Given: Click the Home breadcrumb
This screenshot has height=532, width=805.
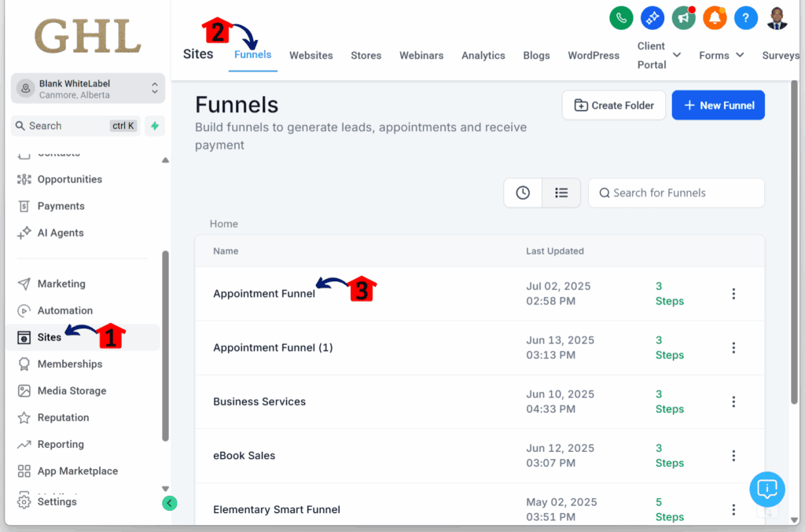Looking at the screenshot, I should pos(224,224).
